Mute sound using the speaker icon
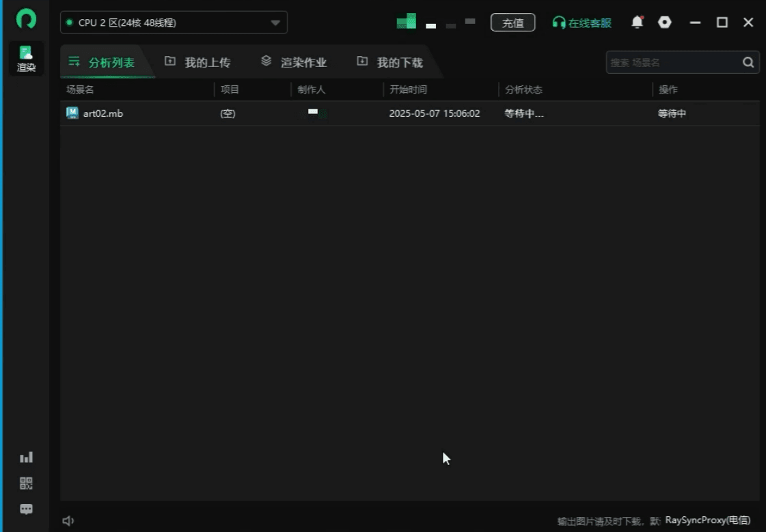Screen dimensions: 766x532 point(68,520)
